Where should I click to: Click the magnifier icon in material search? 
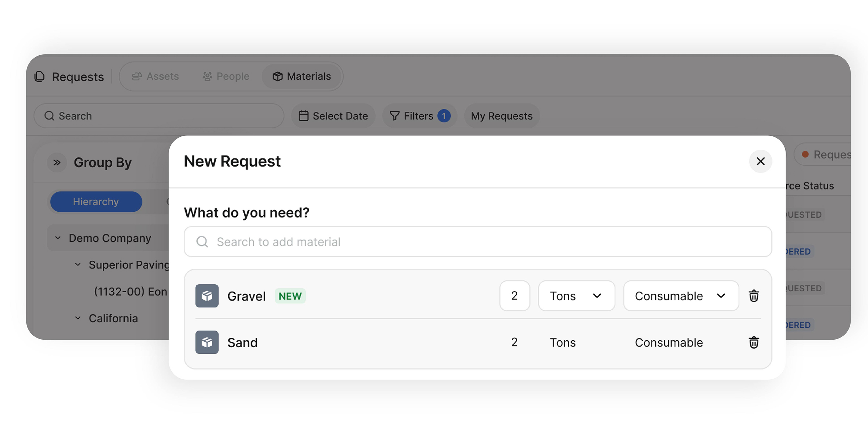point(202,242)
